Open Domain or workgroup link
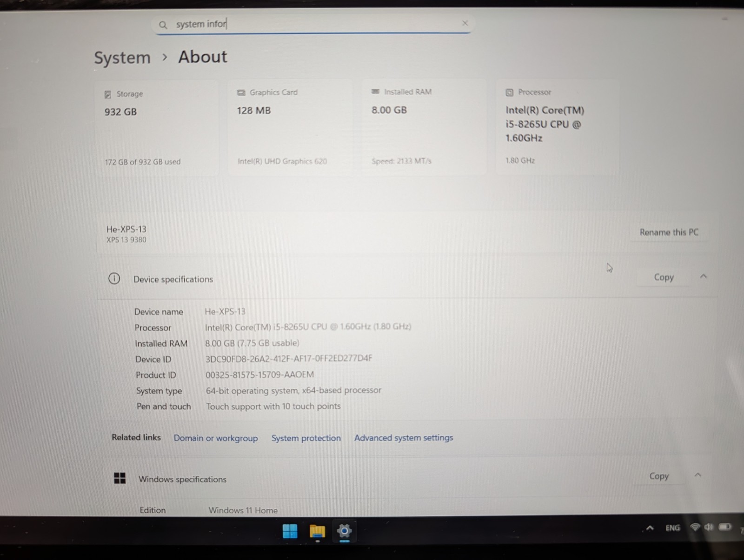This screenshot has height=560, width=744. [x=216, y=438]
